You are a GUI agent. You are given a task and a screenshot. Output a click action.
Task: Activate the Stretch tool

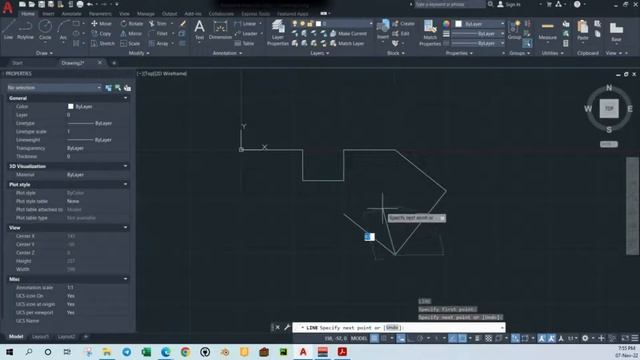[x=103, y=43]
